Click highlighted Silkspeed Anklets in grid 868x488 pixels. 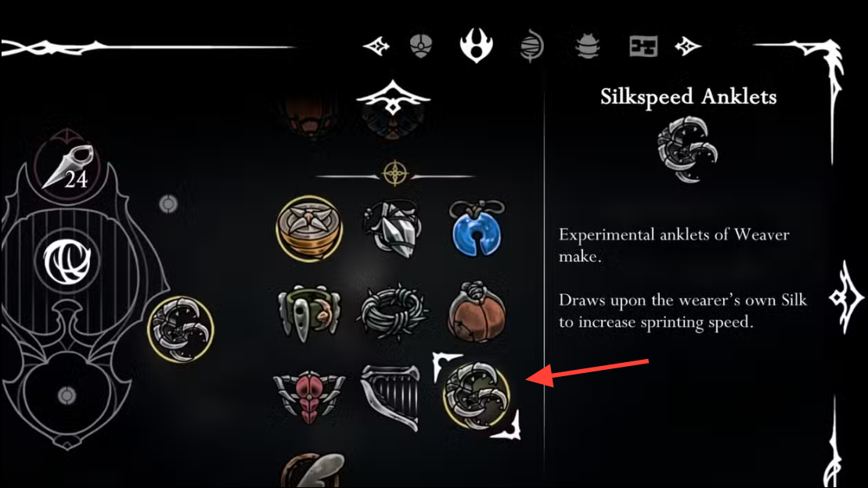point(476,396)
